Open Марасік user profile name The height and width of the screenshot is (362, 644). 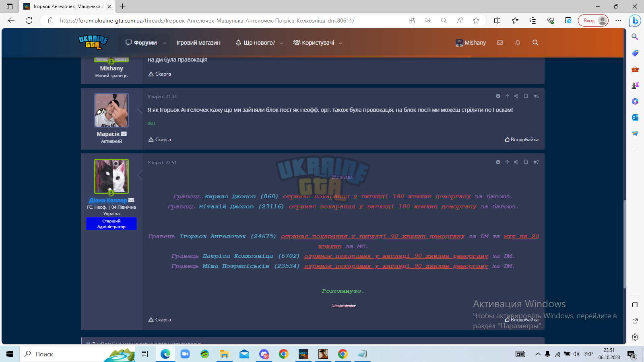click(x=108, y=134)
